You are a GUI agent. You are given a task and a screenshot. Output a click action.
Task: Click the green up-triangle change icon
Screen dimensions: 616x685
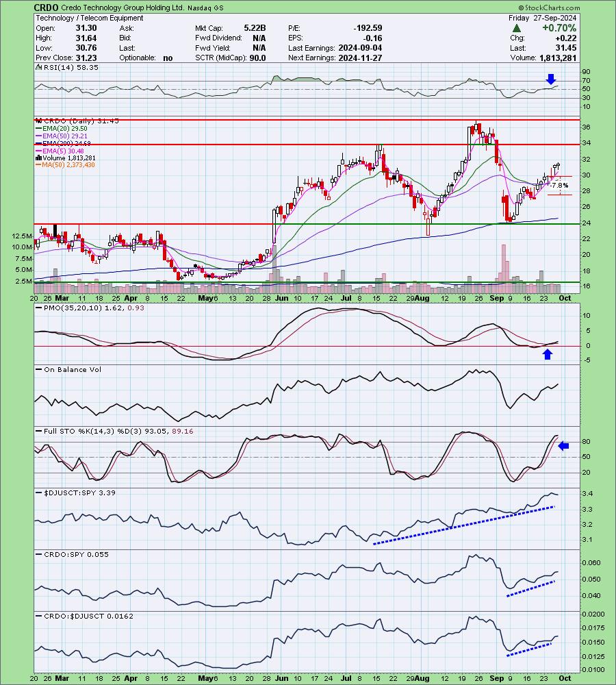[x=517, y=28]
